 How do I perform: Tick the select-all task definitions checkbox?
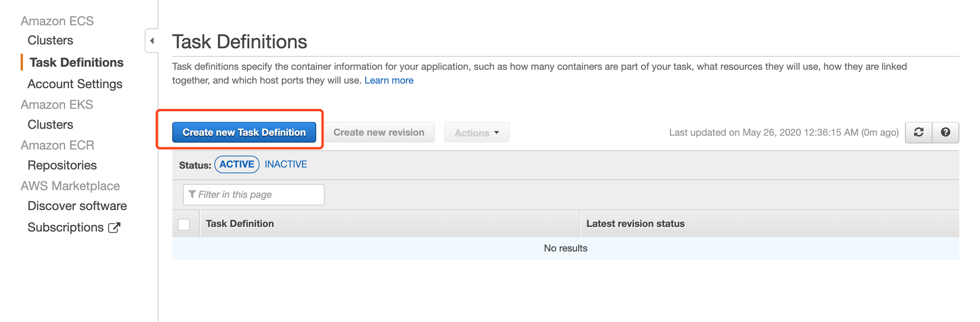pyautogui.click(x=184, y=224)
